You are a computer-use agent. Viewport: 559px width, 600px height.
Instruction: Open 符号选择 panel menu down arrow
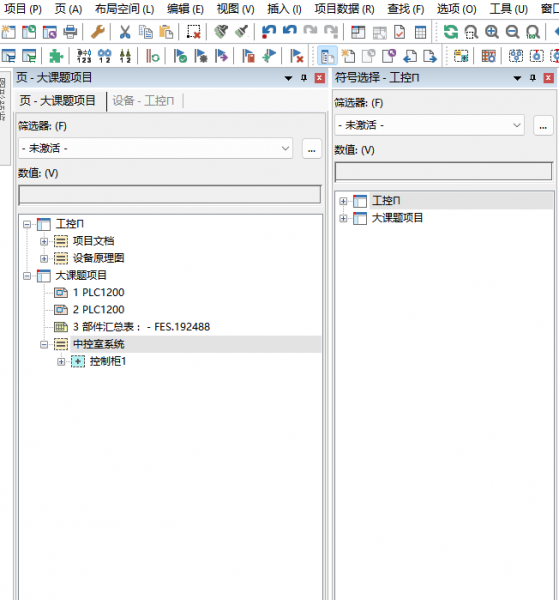517,78
